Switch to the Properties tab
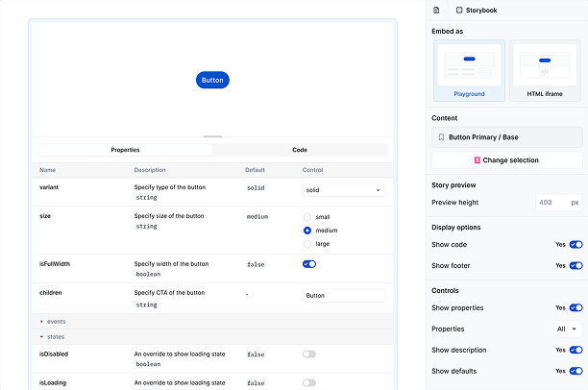 pyautogui.click(x=125, y=150)
